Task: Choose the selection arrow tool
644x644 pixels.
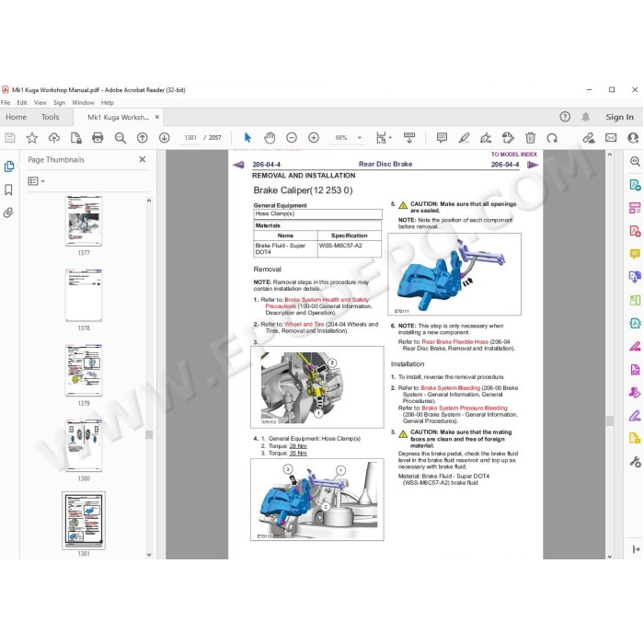Action: click(247, 138)
